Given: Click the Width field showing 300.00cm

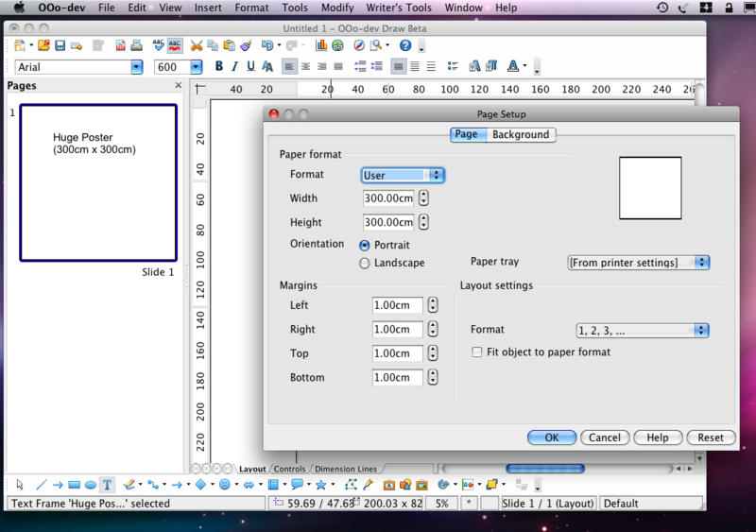Looking at the screenshot, I should click(388, 198).
